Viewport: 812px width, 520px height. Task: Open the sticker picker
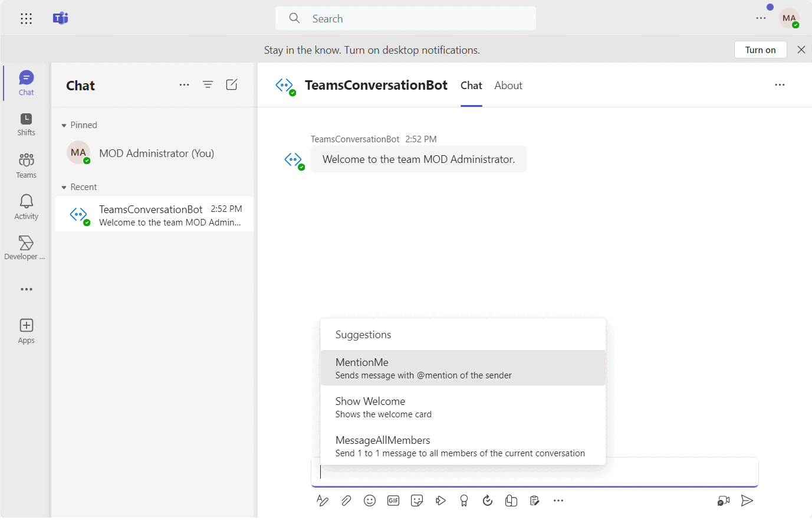(417, 501)
